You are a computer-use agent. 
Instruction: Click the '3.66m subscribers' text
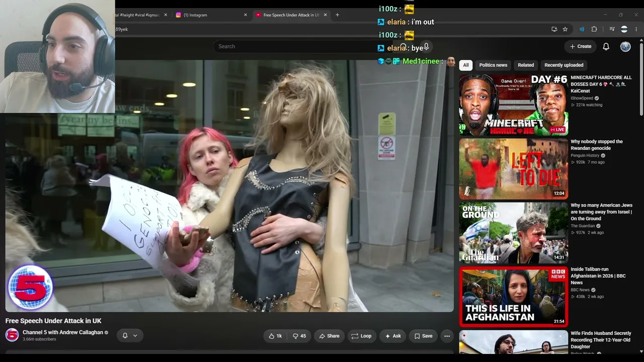[39, 339]
